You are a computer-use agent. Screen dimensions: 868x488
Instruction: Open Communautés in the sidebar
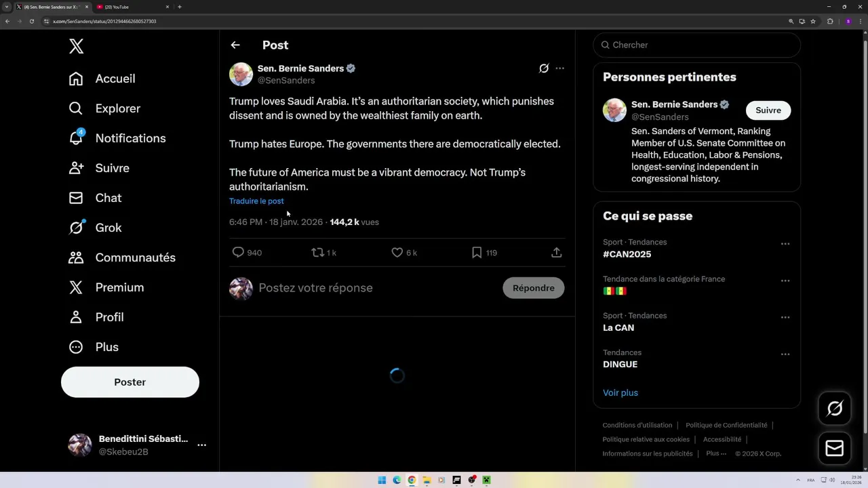(x=122, y=258)
